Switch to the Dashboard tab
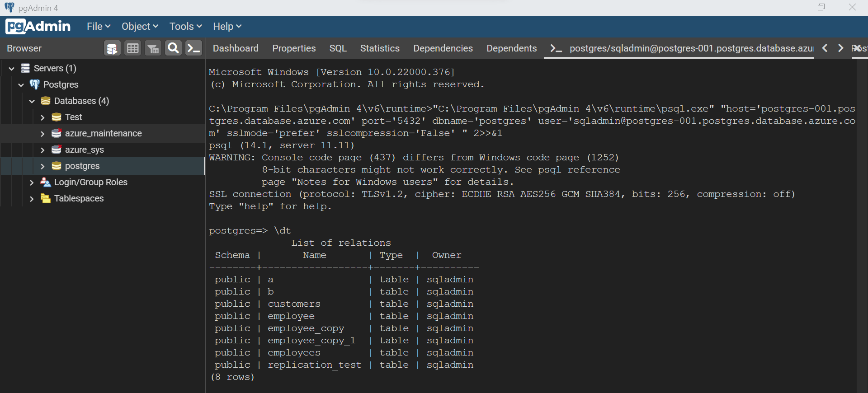This screenshot has height=393, width=868. tap(236, 48)
